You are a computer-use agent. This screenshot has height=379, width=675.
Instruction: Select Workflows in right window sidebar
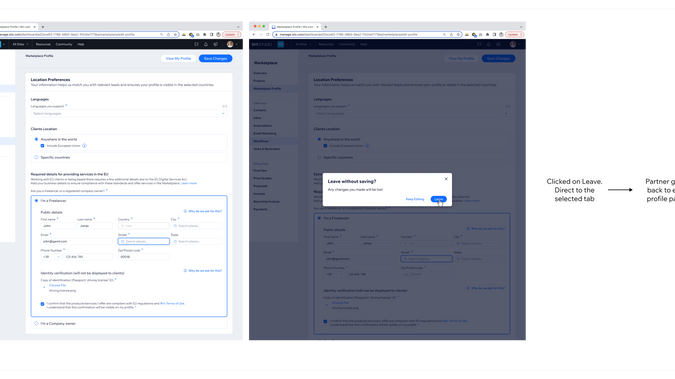coord(261,141)
